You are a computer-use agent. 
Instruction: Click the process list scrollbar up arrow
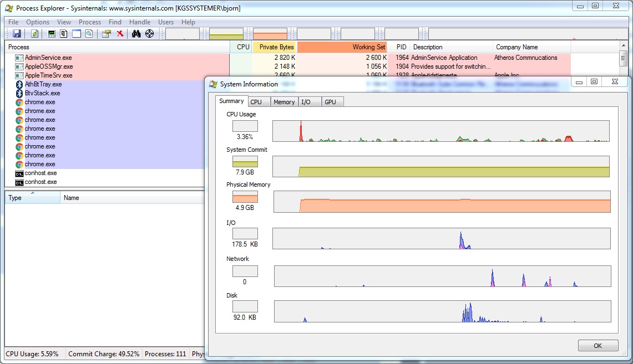pyautogui.click(x=624, y=46)
